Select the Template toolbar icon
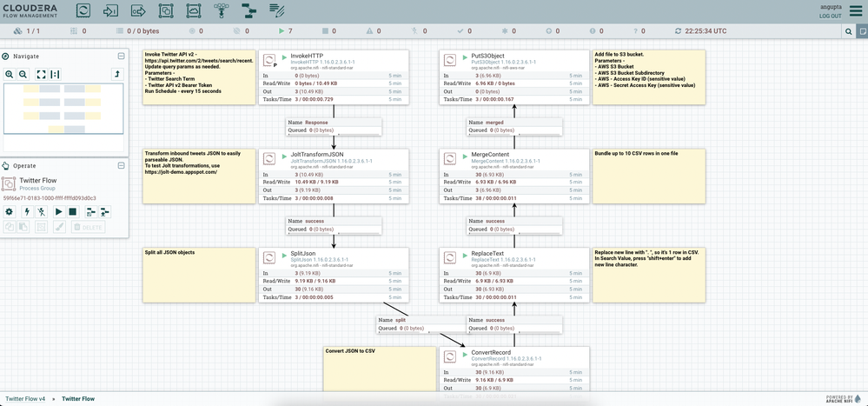Image resolution: width=868 pixels, height=406 pixels. click(x=249, y=10)
